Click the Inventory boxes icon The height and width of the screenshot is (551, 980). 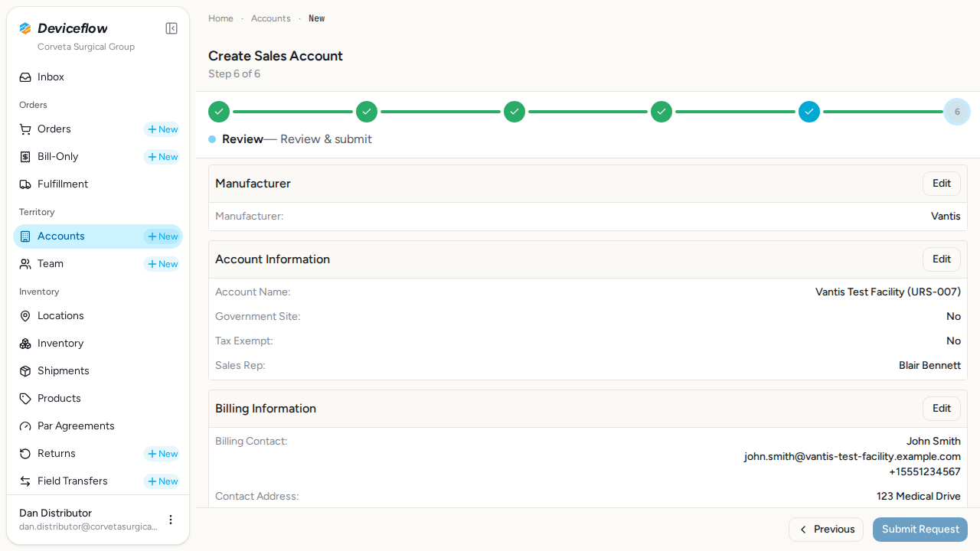point(25,344)
